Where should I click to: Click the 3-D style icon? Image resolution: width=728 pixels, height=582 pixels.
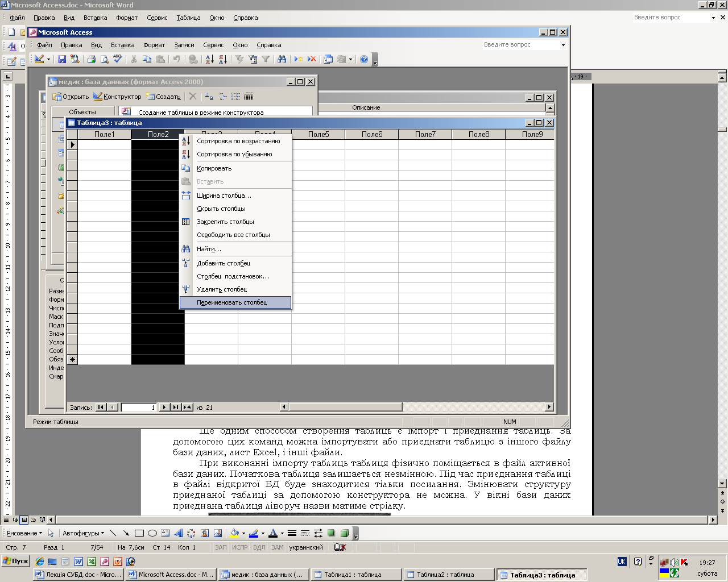(x=344, y=533)
